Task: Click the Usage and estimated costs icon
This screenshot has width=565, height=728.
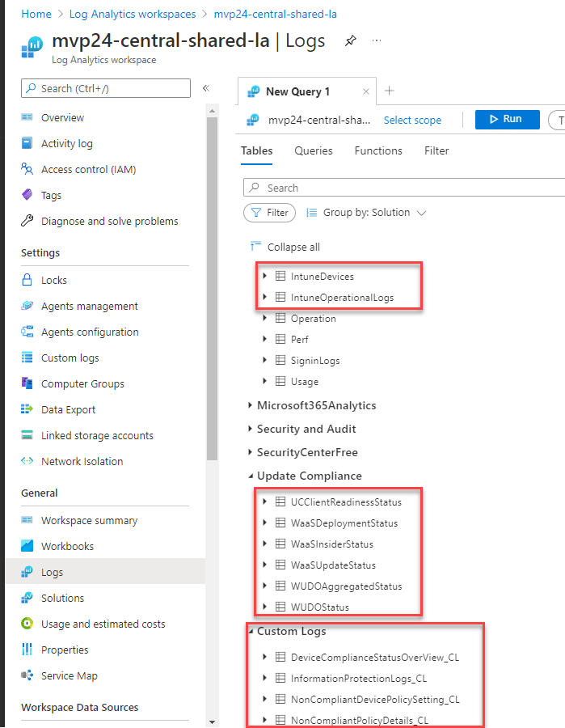Action: coord(27,624)
